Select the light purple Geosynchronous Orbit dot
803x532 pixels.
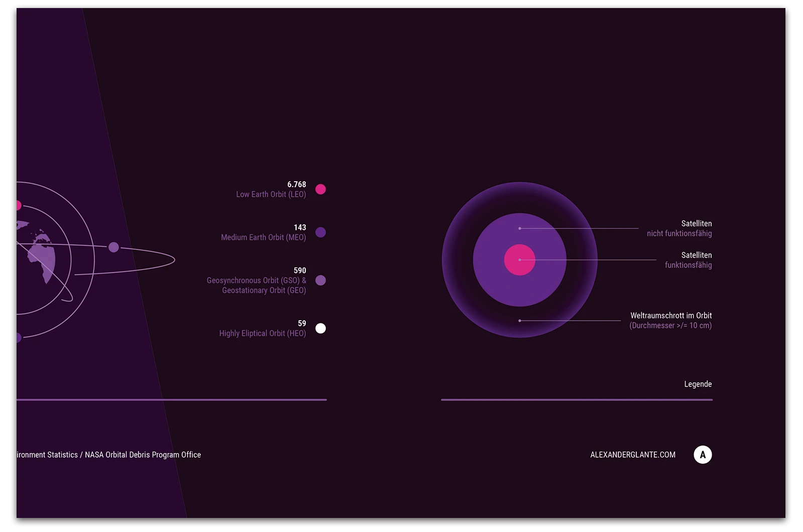(x=320, y=281)
